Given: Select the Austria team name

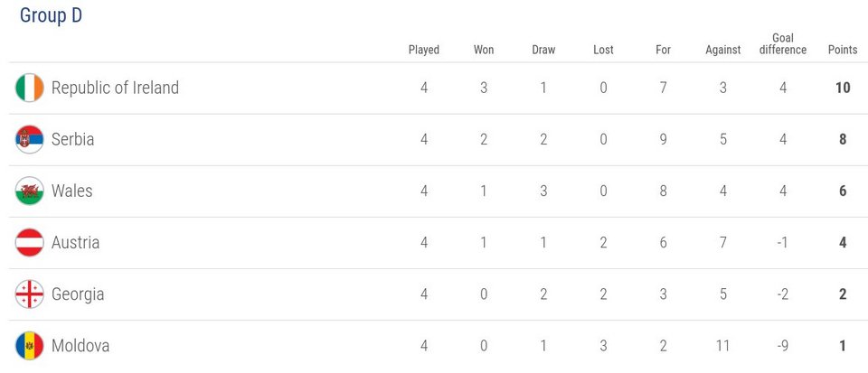Looking at the screenshot, I should click(x=75, y=243).
